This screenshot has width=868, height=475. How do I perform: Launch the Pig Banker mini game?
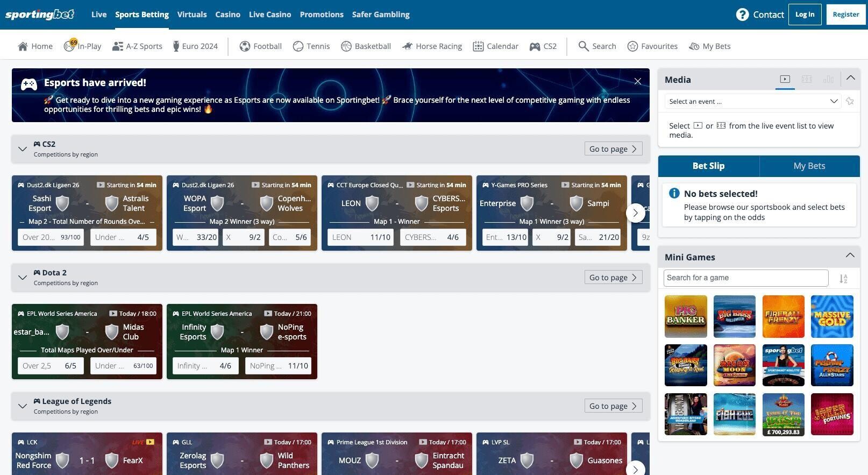click(x=686, y=316)
